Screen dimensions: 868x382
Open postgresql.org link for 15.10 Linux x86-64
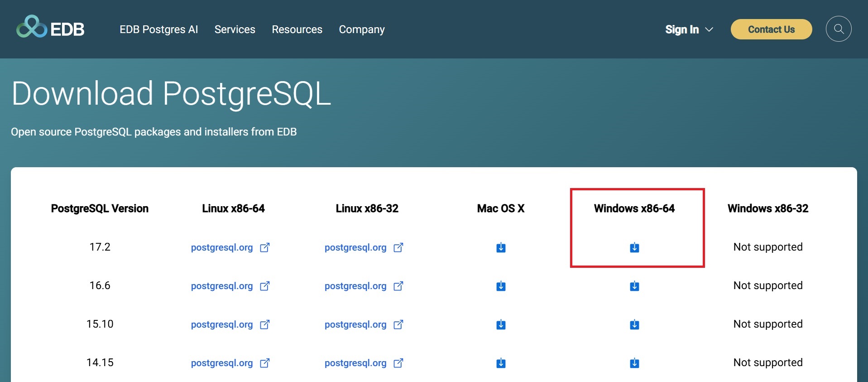222,324
